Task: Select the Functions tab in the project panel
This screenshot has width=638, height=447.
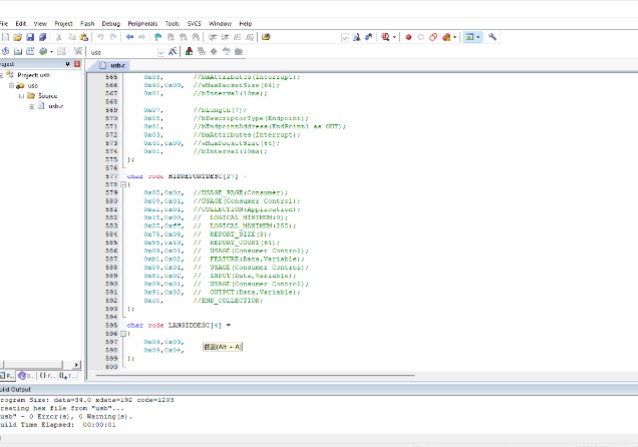Action: pyautogui.click(x=46, y=375)
